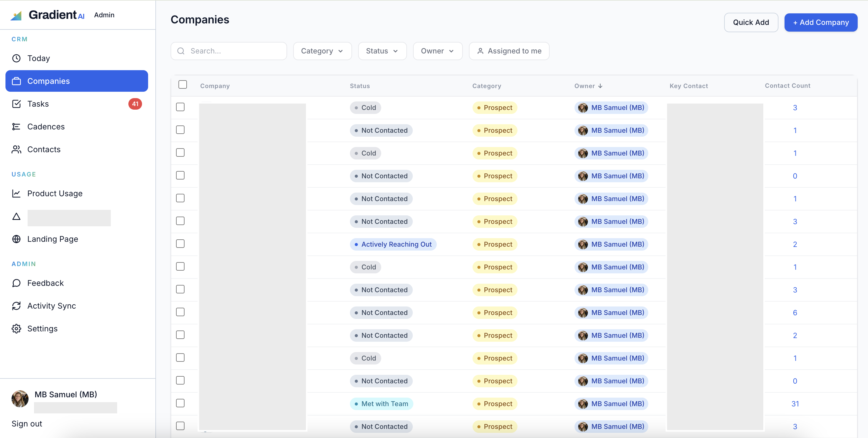Toggle the Assigned to me filter
Screen dimensions: 868x438
509,51
